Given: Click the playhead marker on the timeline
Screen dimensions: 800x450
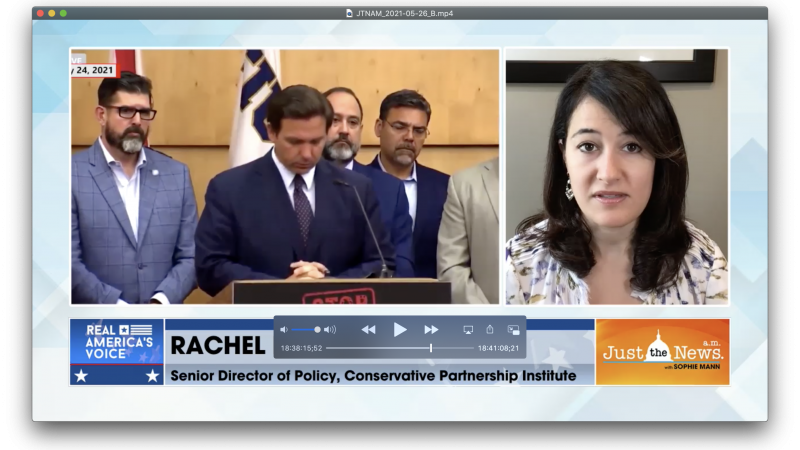Looking at the screenshot, I should point(431,348).
